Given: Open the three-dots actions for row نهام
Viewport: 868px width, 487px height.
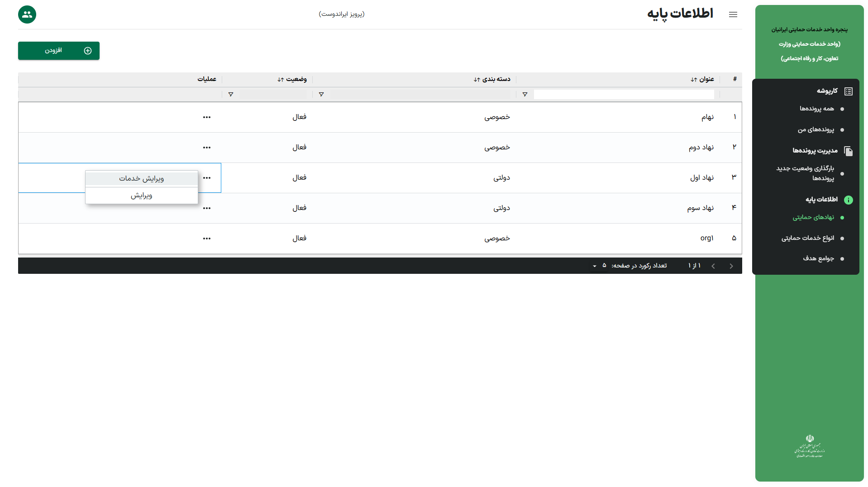Looking at the screenshot, I should click(x=207, y=117).
